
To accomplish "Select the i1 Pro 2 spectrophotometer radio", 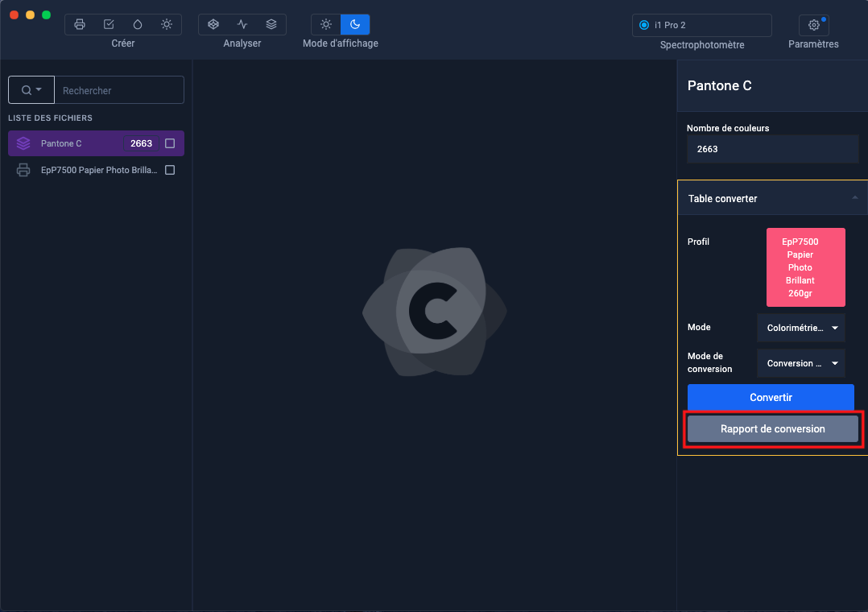I will (x=644, y=25).
